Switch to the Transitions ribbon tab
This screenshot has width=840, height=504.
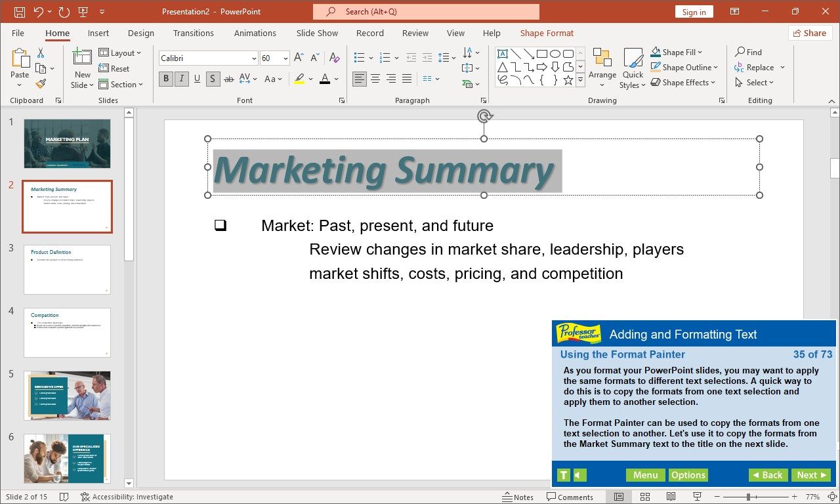coord(193,33)
